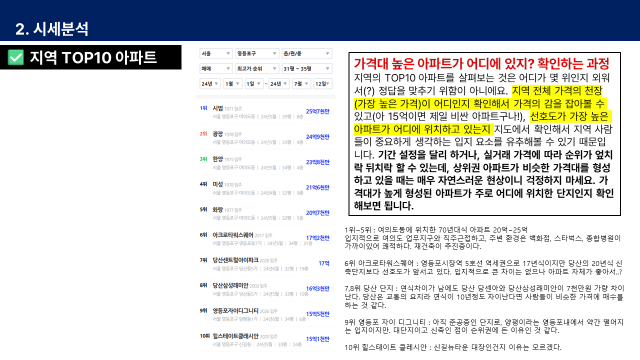Open the 당산삼성래미안 listing name

[230, 285]
